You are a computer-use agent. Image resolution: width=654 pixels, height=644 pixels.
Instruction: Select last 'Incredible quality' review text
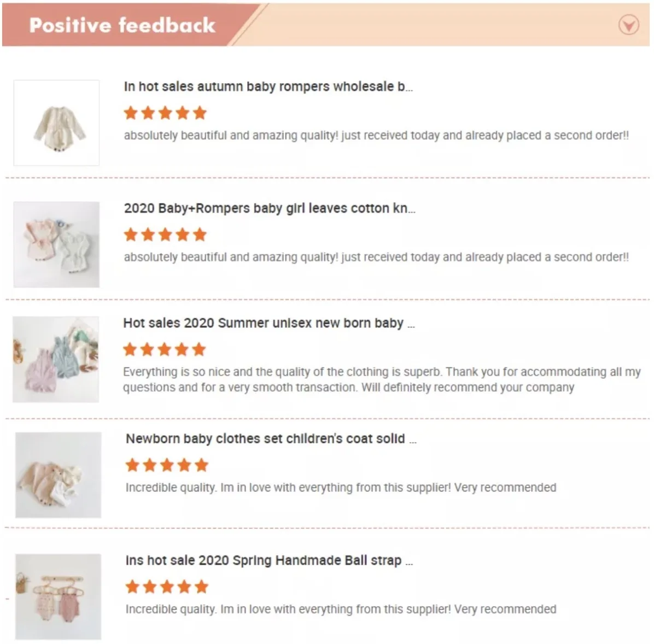[x=341, y=610]
